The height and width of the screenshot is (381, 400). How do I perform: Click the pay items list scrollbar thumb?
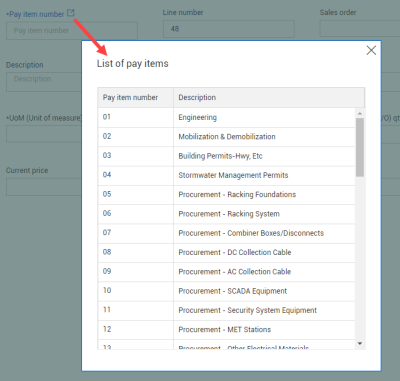tap(360, 147)
